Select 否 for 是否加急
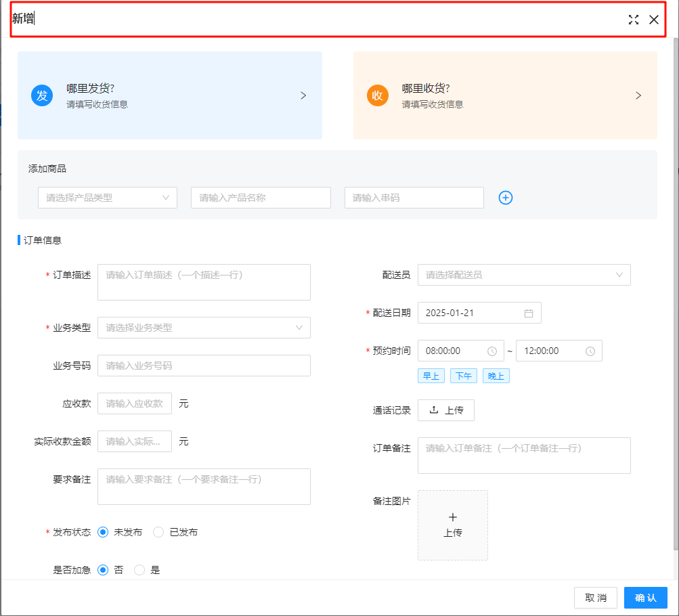Screen dimensions: 679x616 (x=103, y=570)
